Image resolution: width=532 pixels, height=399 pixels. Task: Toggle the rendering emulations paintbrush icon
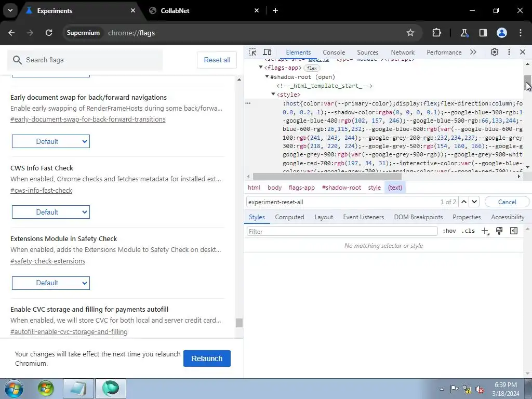pyautogui.click(x=499, y=231)
